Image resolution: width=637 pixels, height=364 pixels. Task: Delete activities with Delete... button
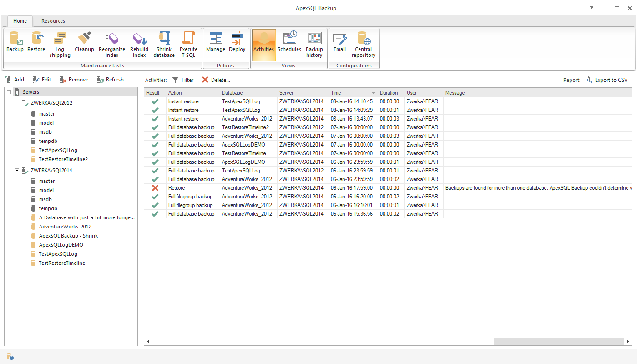pyautogui.click(x=216, y=80)
